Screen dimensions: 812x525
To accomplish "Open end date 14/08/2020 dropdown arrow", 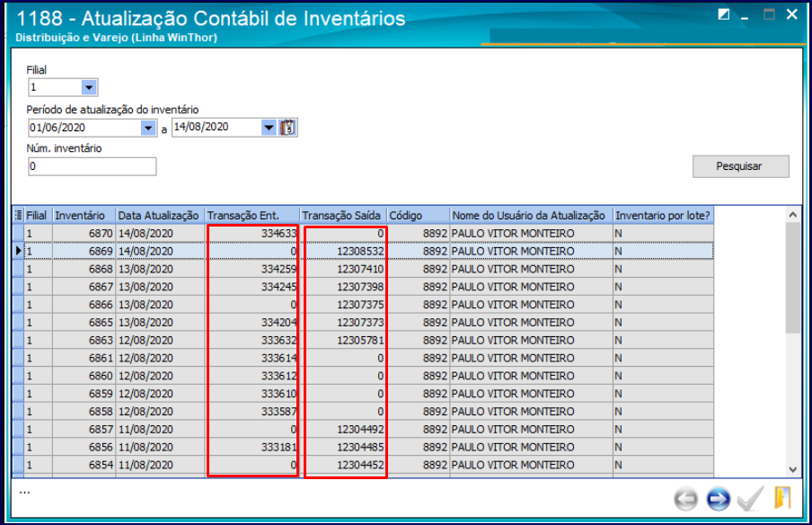I will (x=269, y=128).
